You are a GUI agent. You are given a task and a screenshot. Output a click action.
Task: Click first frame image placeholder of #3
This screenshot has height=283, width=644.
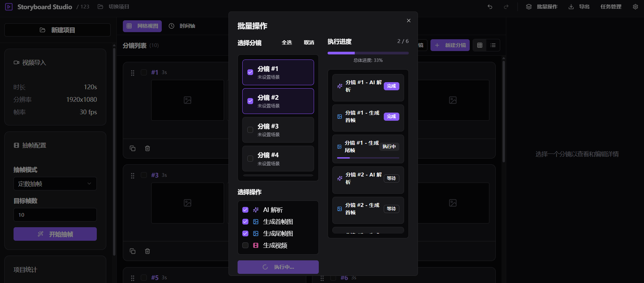tap(187, 203)
